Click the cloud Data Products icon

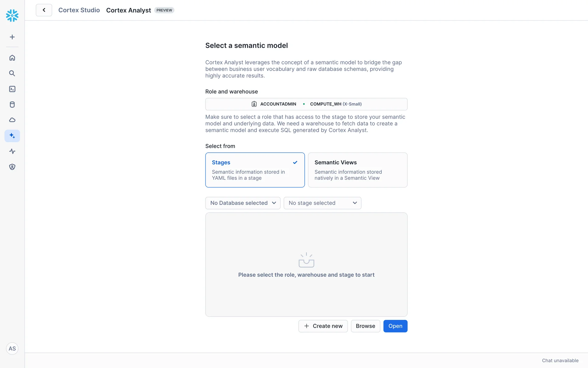pos(12,120)
